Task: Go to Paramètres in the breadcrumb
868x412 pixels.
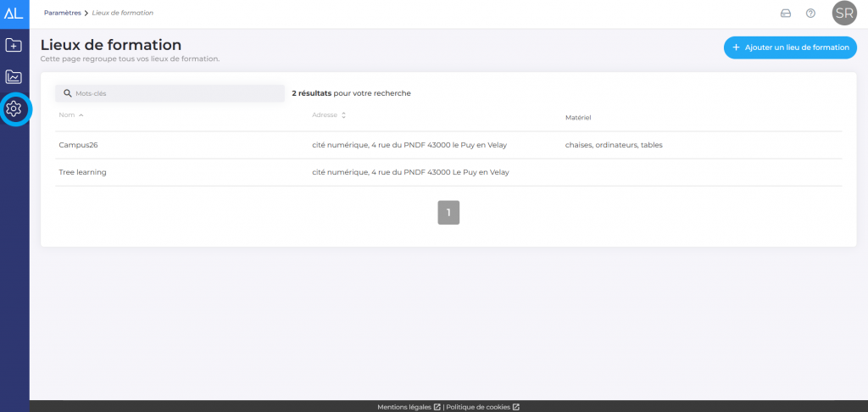Action: coord(63,14)
